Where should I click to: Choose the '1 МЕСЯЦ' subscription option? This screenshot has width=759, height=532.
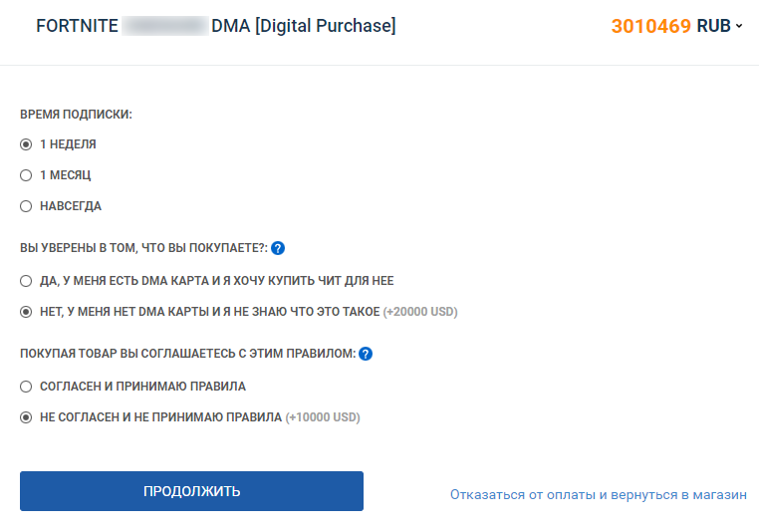tap(27, 175)
